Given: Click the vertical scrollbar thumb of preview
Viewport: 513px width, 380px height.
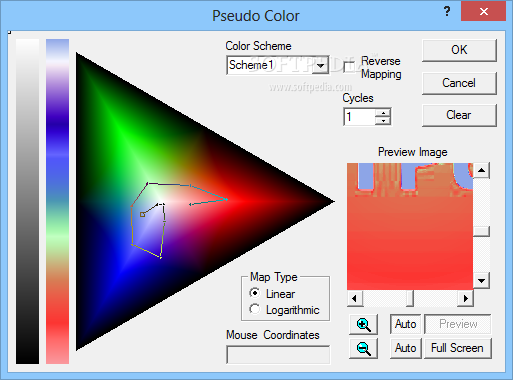Looking at the screenshot, I should tap(481, 231).
